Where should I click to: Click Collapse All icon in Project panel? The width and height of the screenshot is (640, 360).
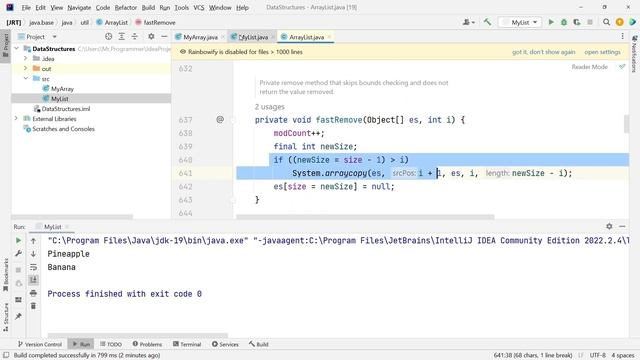tap(135, 36)
